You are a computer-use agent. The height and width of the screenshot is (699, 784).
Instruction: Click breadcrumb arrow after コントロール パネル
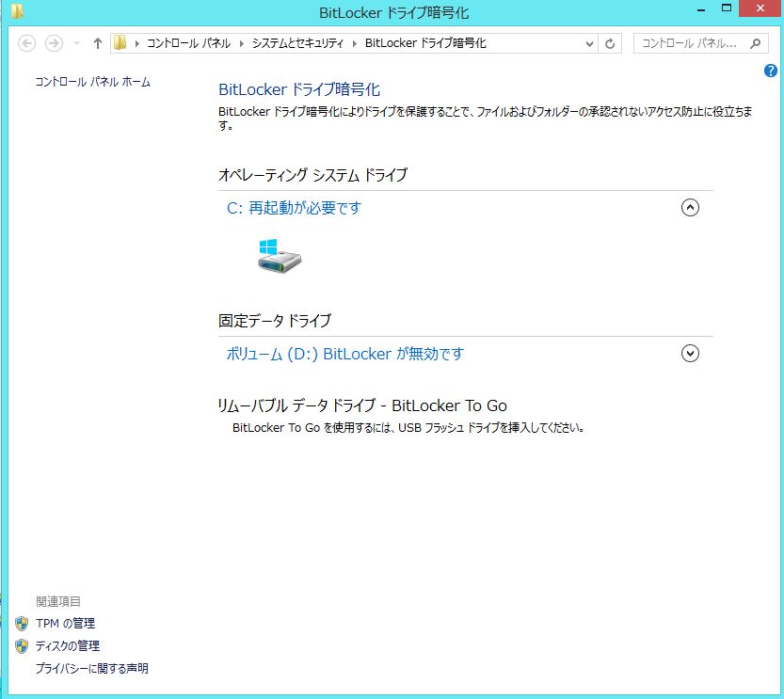(x=242, y=43)
